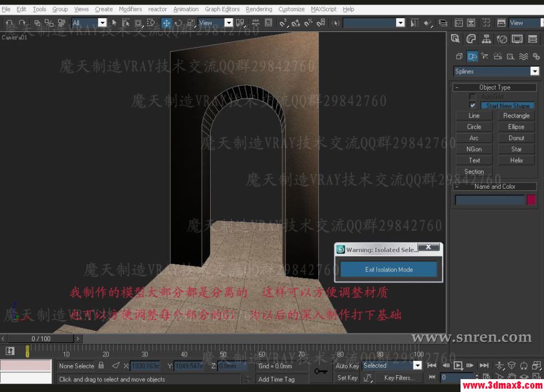Screen dimensions: 544x392
Task: Open the selection filter dropdown showing All
Action: point(103,23)
